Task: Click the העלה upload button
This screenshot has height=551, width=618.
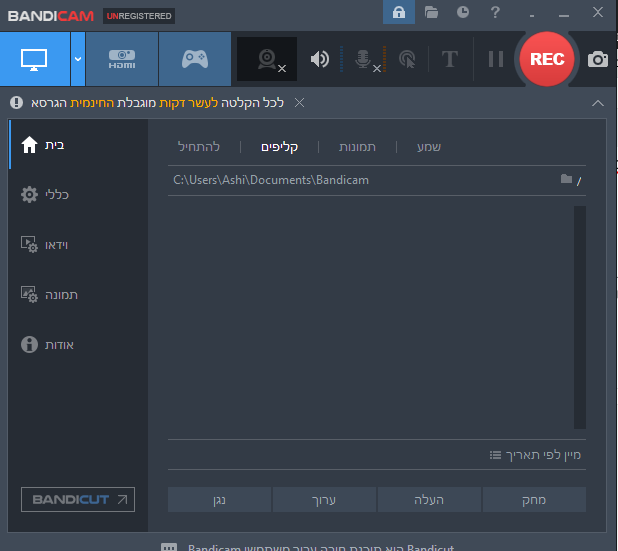Action: (x=429, y=500)
